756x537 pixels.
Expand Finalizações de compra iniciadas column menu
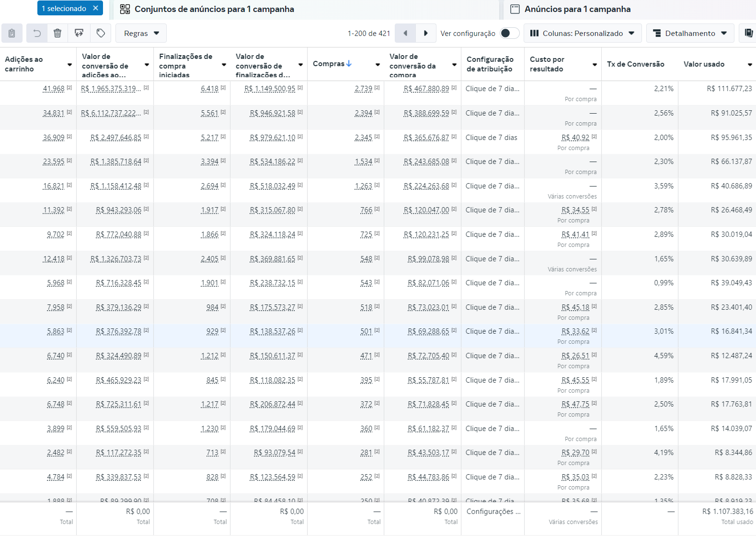click(224, 65)
